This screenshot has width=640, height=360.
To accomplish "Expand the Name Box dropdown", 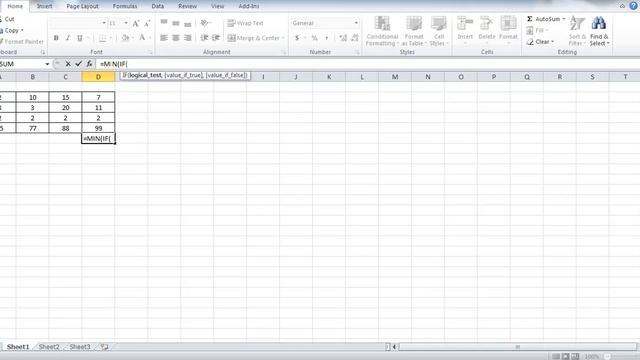I will point(47,64).
